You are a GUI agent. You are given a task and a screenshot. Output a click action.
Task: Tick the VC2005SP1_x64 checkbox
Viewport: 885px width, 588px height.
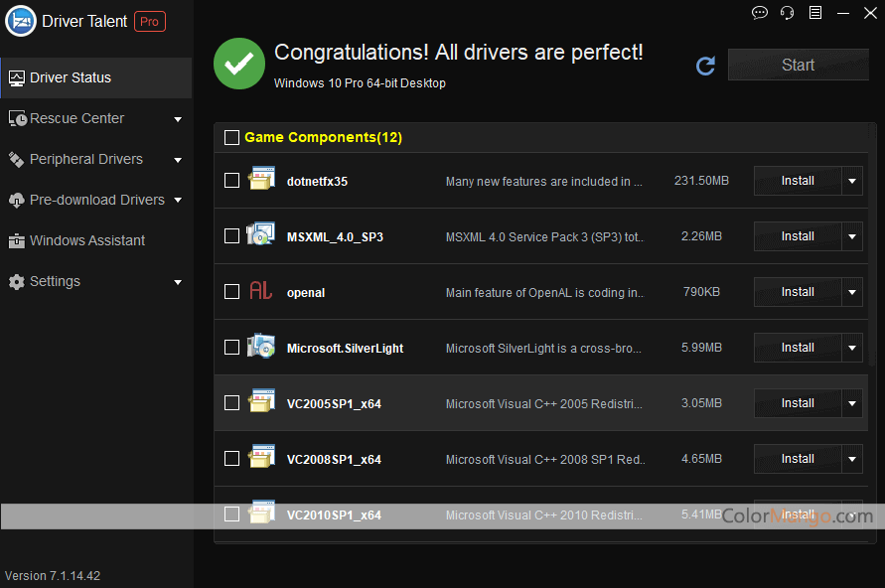coord(231,403)
